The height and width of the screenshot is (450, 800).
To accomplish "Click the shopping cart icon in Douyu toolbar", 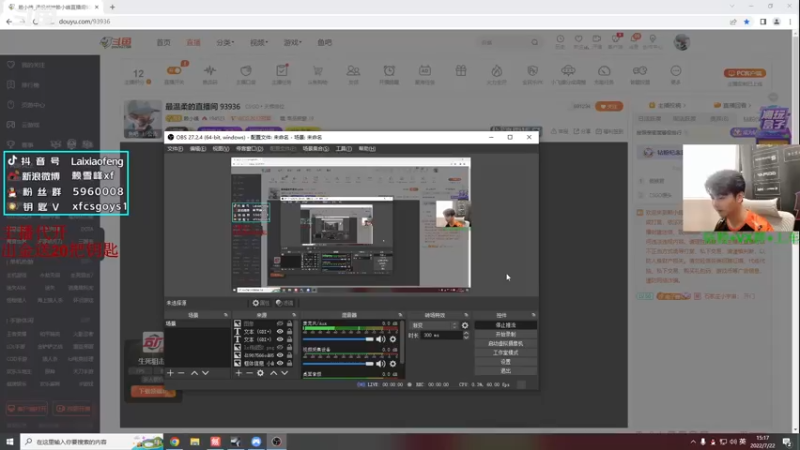I will coord(317,71).
